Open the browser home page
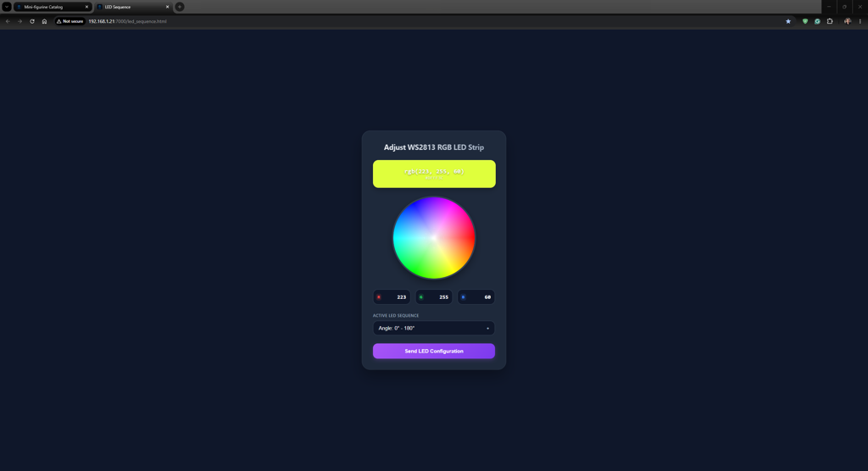Image resolution: width=868 pixels, height=471 pixels. (x=44, y=21)
